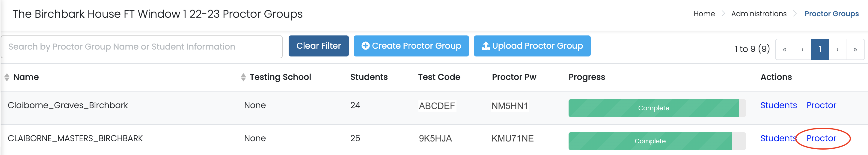Go to previous page arrow
The width and height of the screenshot is (868, 155).
(802, 50)
